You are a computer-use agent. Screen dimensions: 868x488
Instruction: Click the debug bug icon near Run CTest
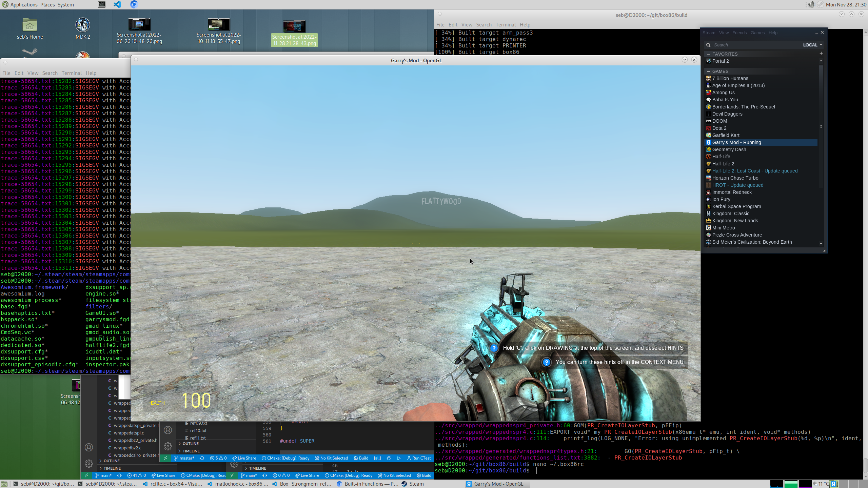coord(389,458)
